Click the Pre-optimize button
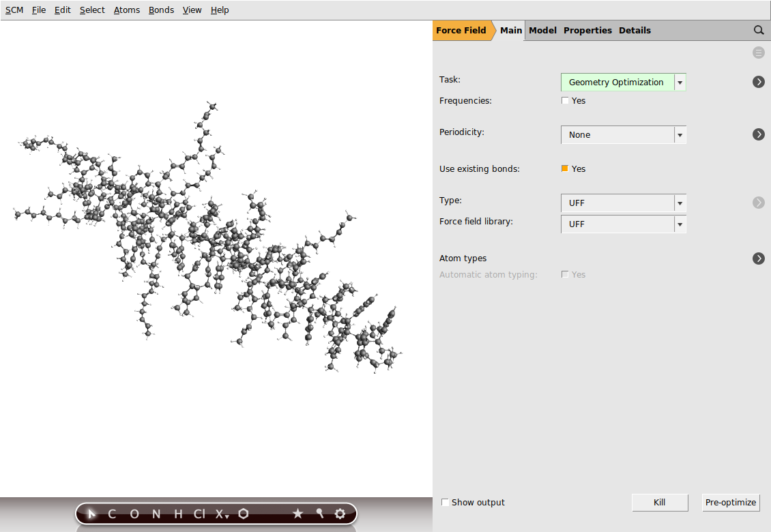 tap(731, 503)
